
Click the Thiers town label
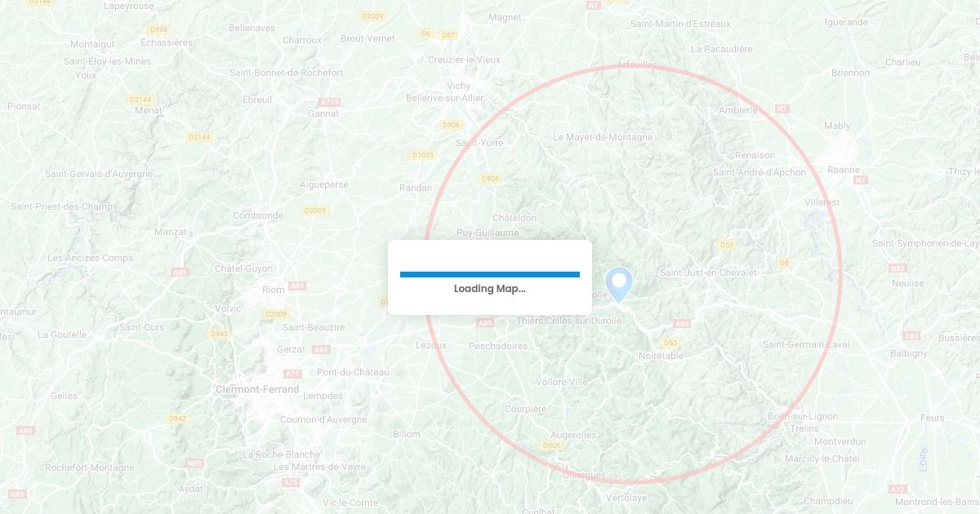pos(529,321)
